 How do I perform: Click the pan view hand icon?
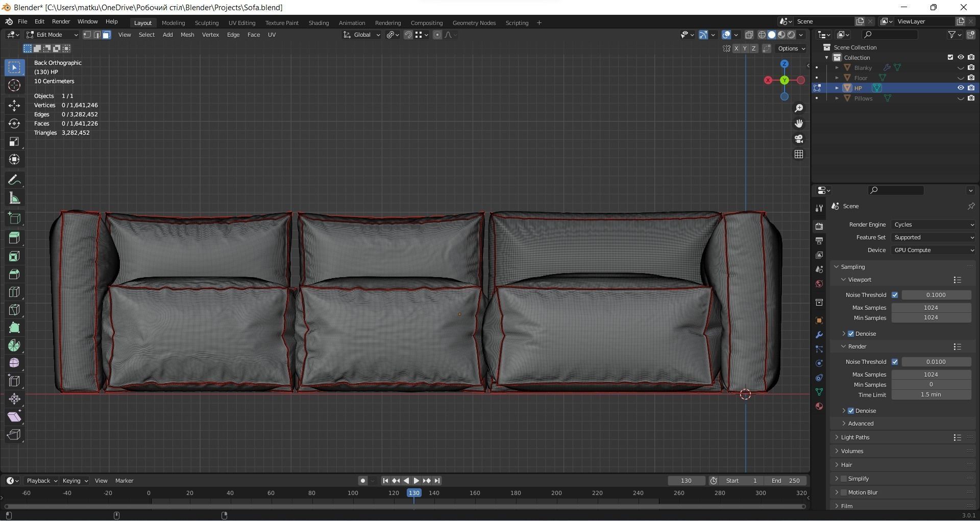pyautogui.click(x=799, y=123)
